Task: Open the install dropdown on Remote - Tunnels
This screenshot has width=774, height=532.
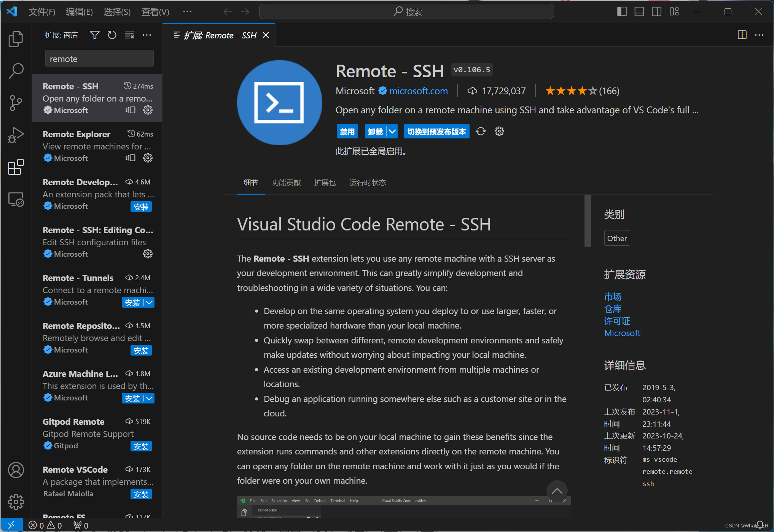Action: click(149, 302)
